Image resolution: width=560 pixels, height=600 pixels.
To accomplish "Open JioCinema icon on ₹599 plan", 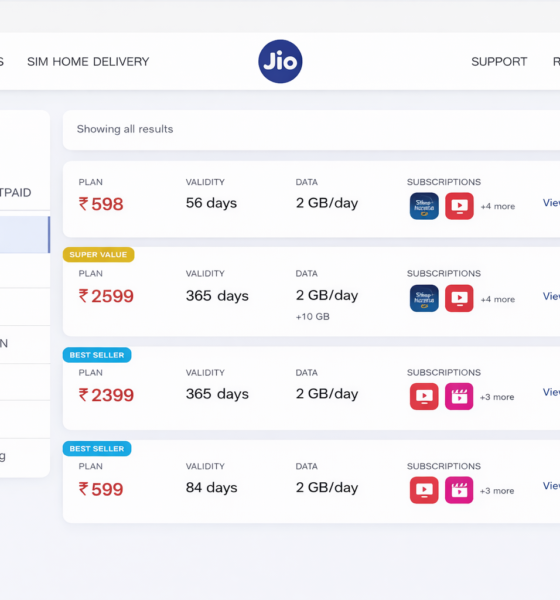I will 459,490.
